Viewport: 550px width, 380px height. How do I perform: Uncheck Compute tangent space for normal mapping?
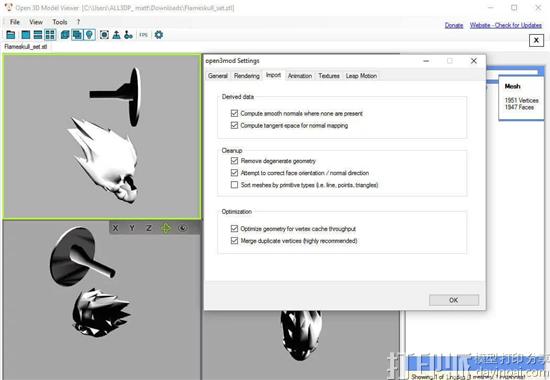(x=234, y=125)
